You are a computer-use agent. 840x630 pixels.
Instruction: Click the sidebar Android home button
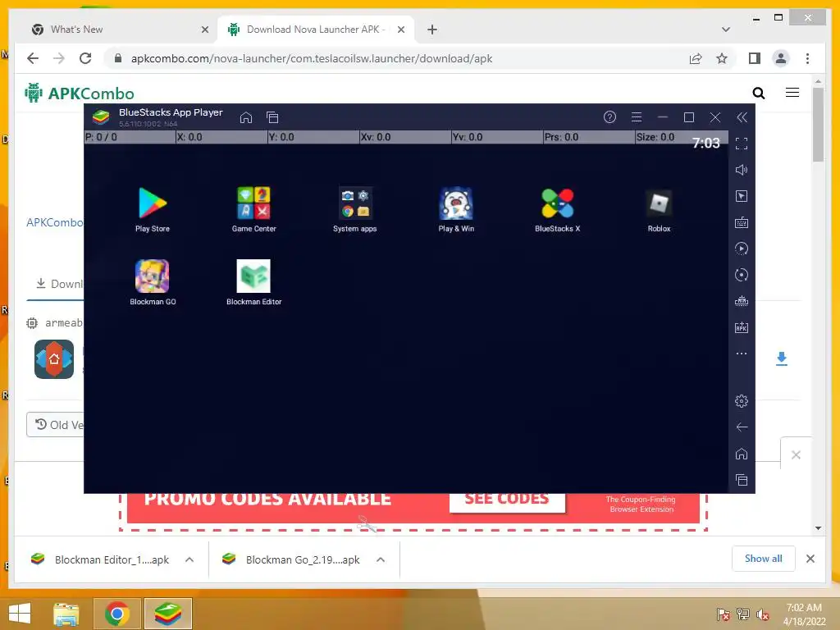point(742,454)
